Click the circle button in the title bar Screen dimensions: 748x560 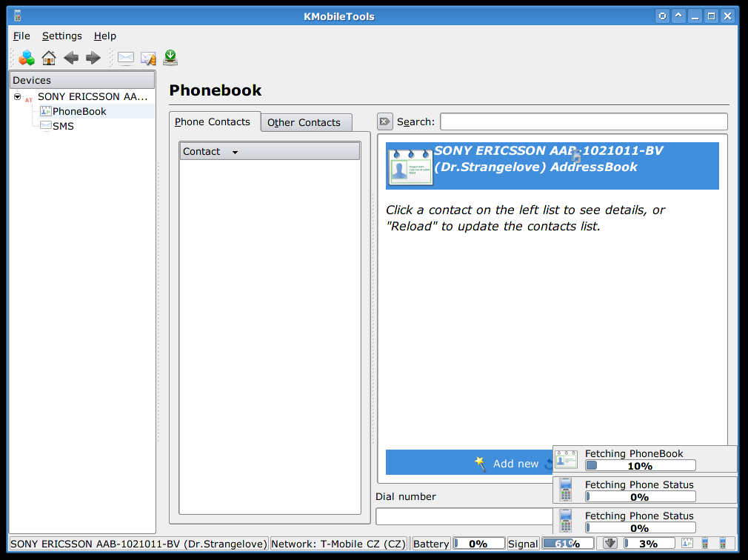tap(662, 16)
